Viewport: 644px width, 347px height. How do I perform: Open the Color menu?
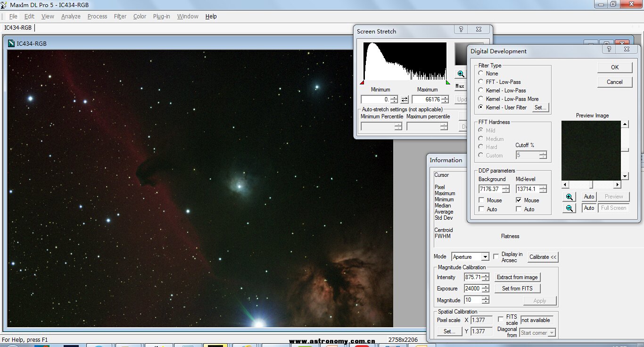(x=140, y=17)
